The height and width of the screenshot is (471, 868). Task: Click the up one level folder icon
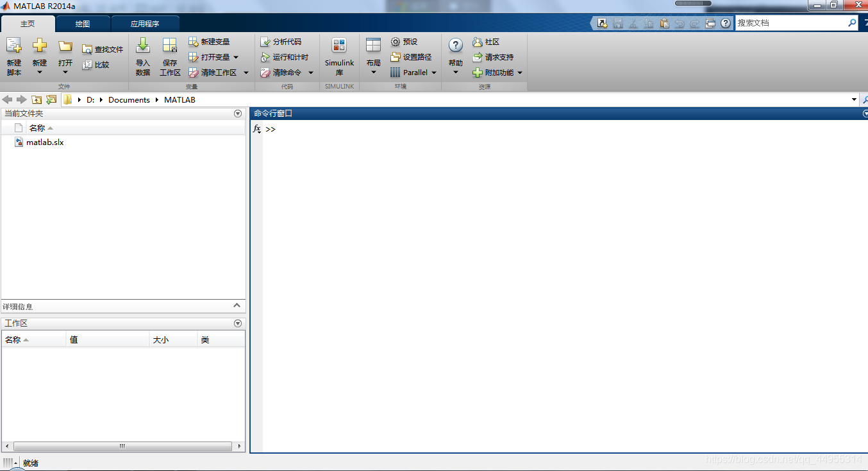tap(37, 99)
